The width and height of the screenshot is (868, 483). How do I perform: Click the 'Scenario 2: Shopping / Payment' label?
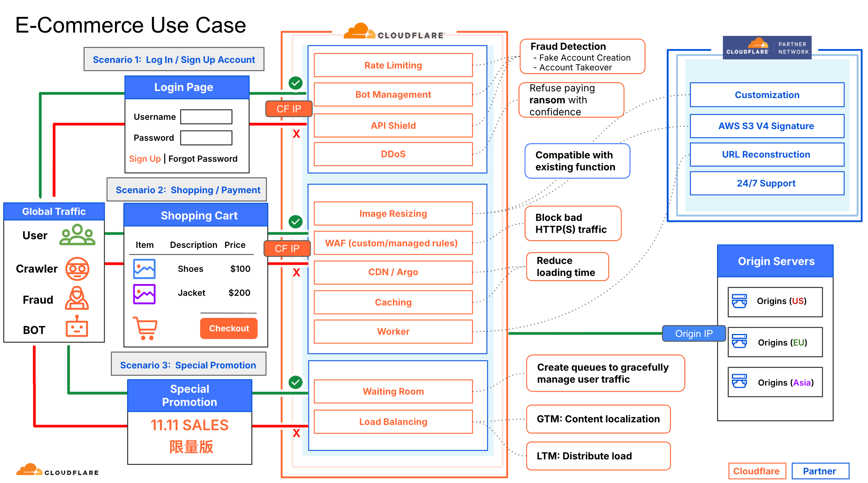point(187,189)
